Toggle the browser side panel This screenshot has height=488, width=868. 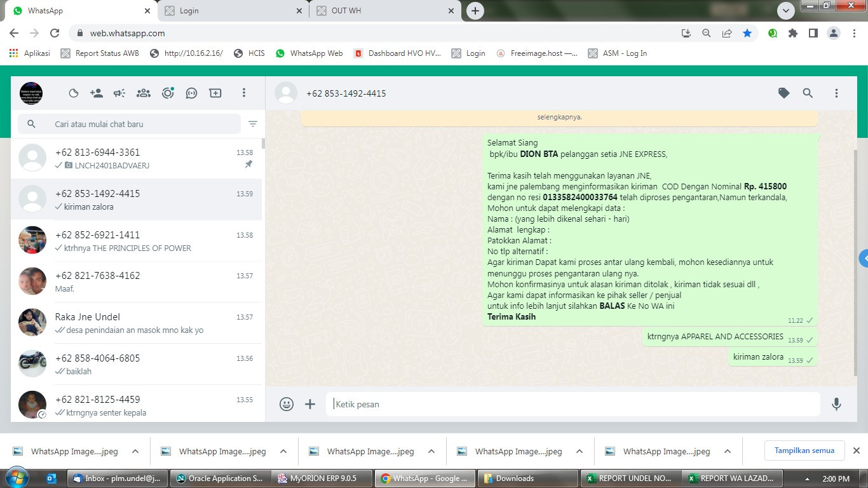point(813,33)
